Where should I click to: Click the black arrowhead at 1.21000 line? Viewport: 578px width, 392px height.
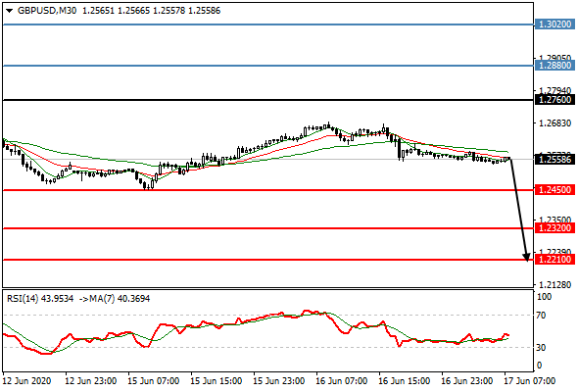click(526, 257)
